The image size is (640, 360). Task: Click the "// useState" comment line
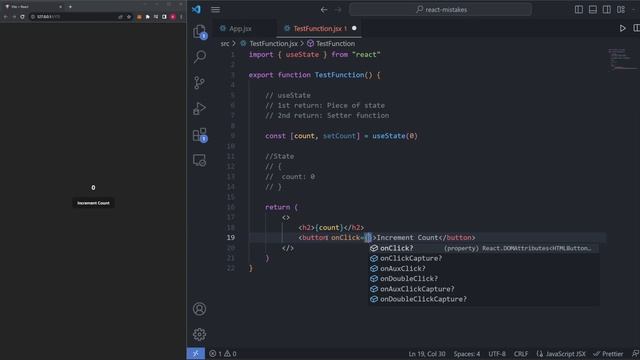click(288, 95)
